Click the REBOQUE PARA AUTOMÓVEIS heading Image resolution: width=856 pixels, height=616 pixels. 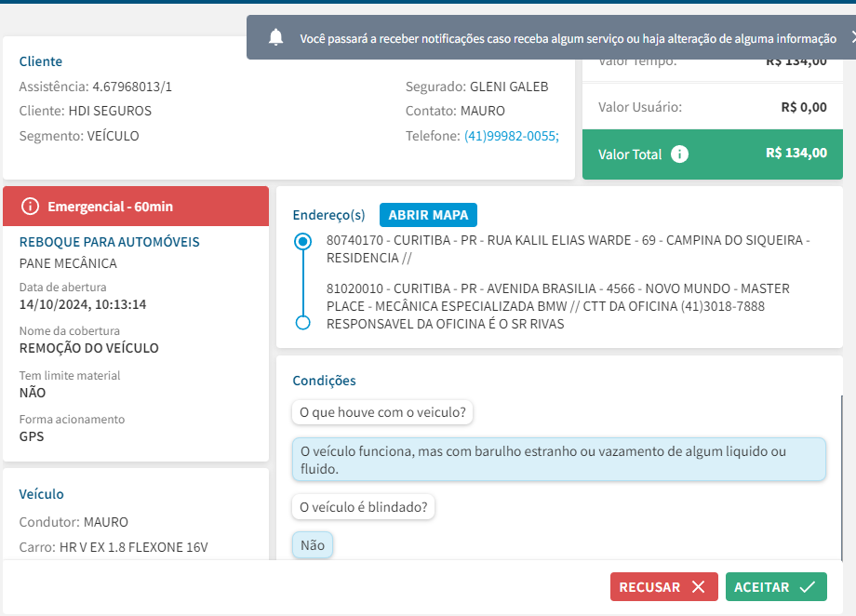point(109,242)
